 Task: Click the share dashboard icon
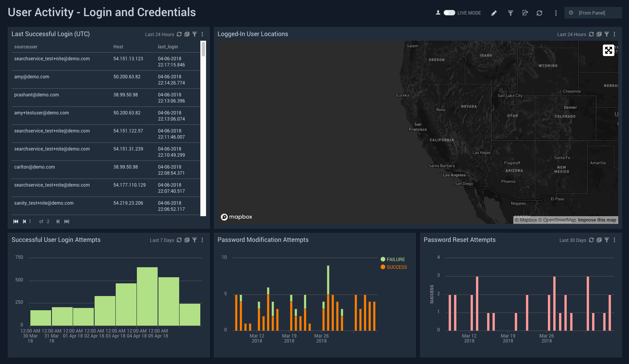(525, 13)
